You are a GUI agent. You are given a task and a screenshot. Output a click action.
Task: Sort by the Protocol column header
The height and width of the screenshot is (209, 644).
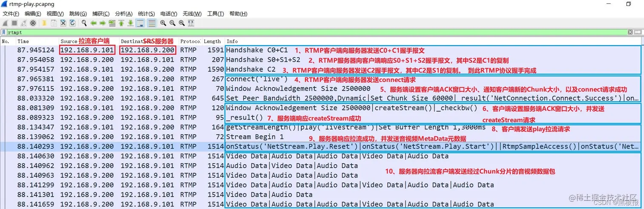pos(190,41)
